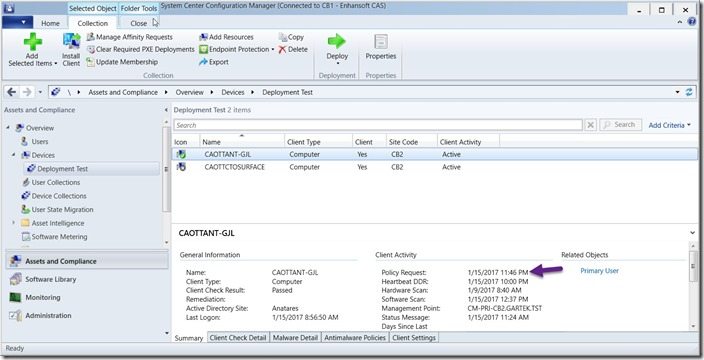Click the forward navigation arrow
704x360 pixels.
point(27,92)
